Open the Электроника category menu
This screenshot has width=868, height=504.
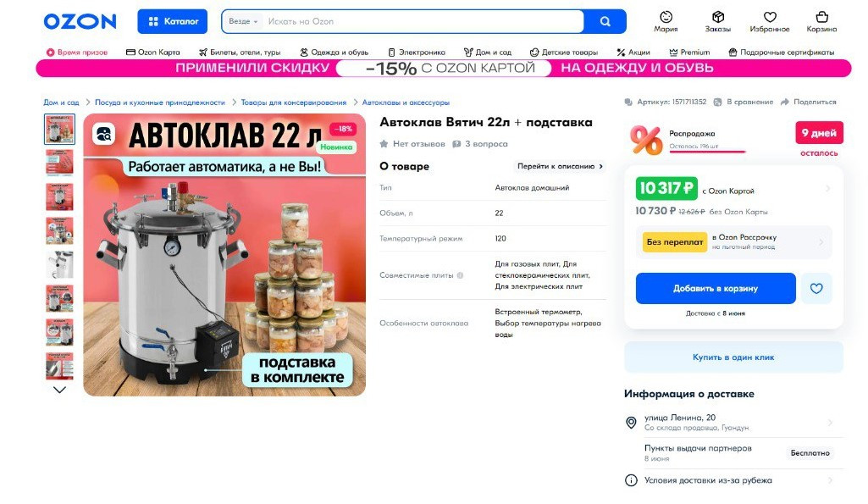(x=417, y=52)
